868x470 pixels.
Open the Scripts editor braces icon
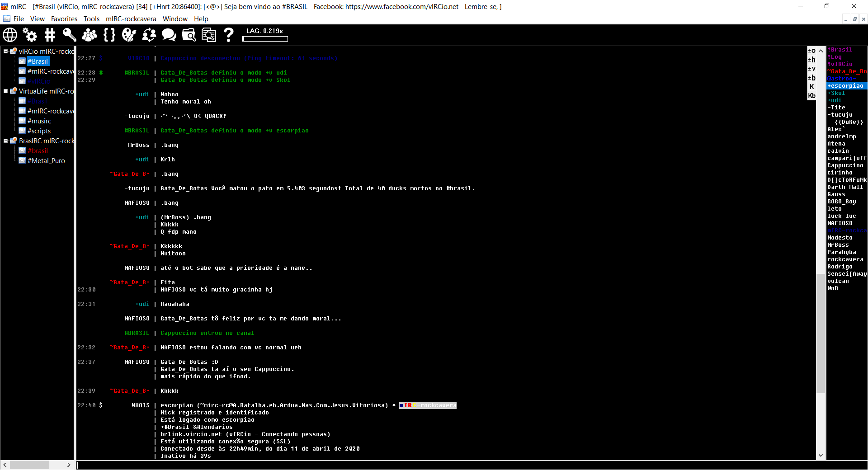(x=109, y=35)
